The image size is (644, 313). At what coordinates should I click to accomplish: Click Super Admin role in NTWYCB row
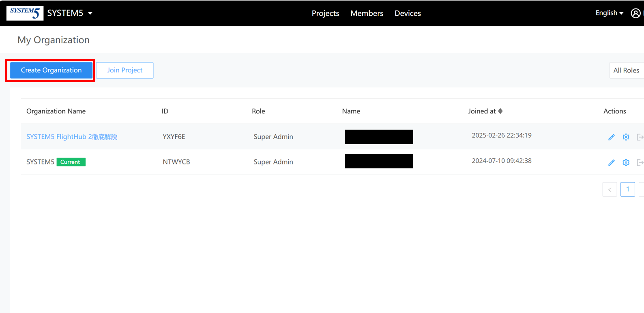(273, 162)
